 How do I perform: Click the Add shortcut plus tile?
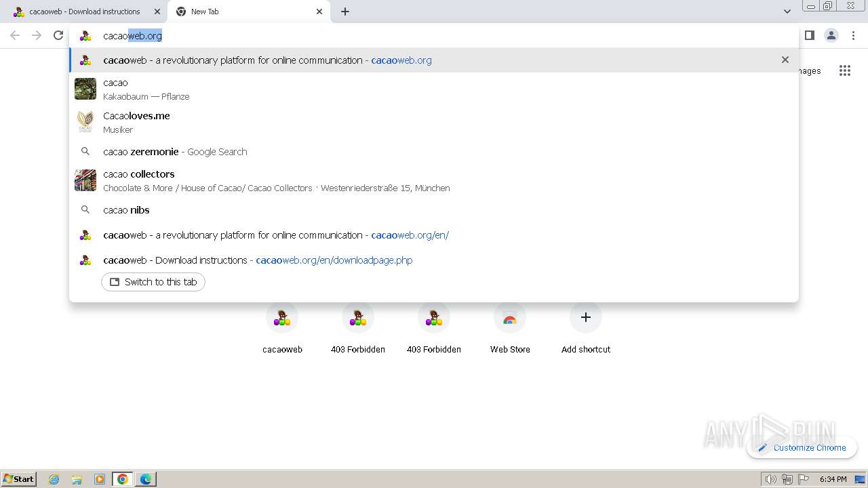[586, 329]
